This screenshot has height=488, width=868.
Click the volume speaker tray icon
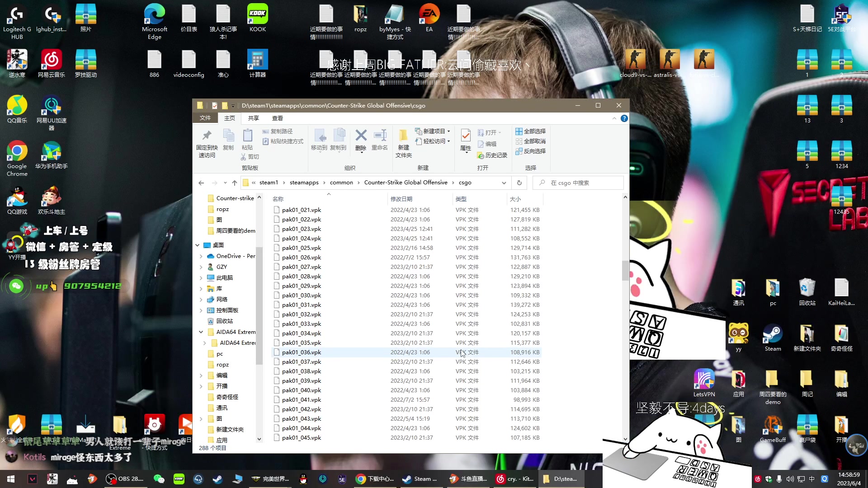coord(790,479)
